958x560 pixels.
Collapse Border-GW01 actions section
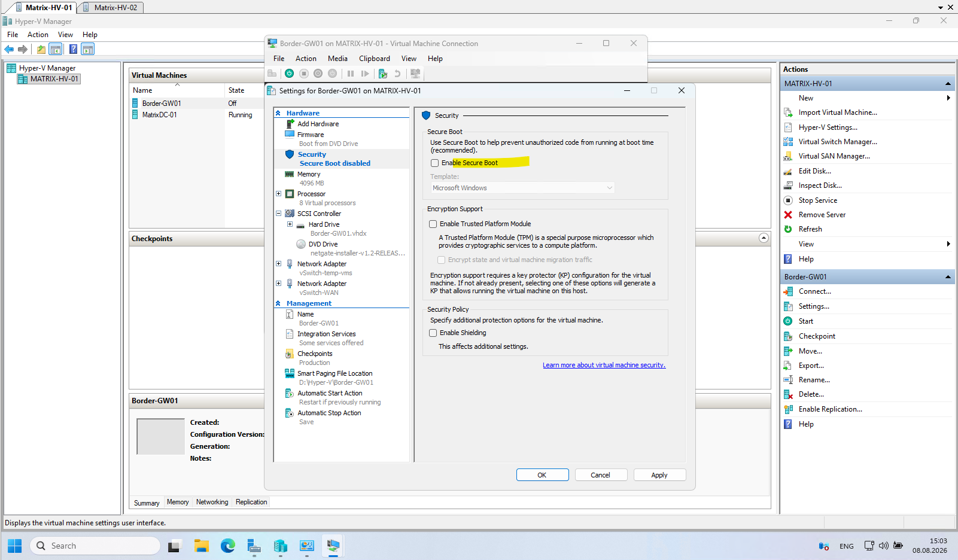948,277
